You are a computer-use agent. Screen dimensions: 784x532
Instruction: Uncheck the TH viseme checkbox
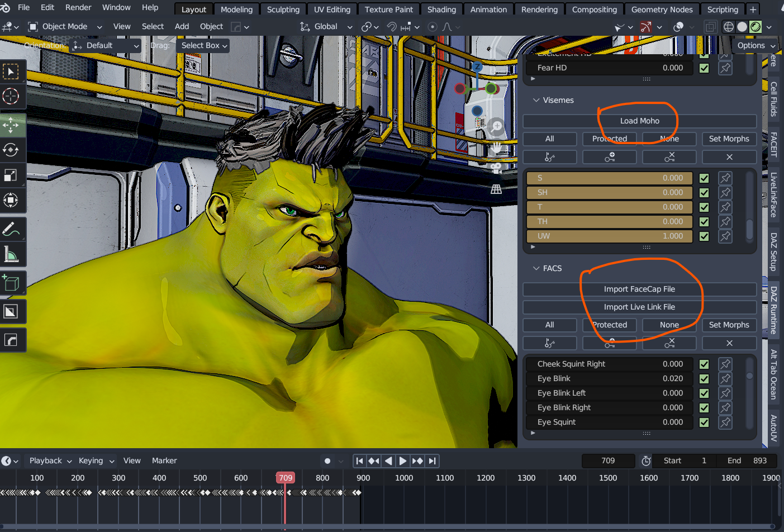coord(704,222)
